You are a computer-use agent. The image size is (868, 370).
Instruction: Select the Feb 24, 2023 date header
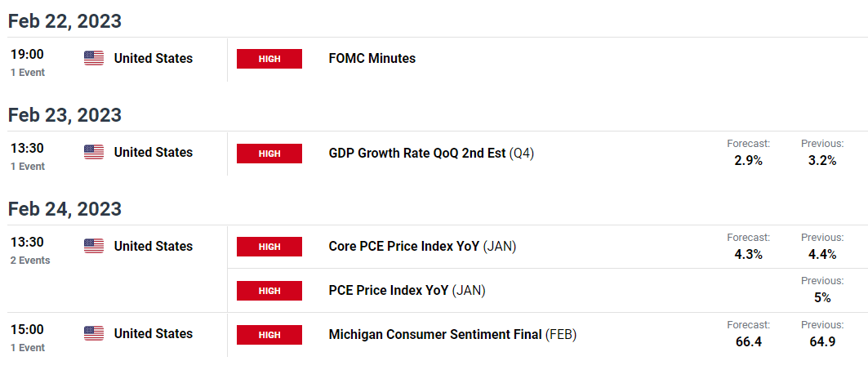(x=65, y=209)
